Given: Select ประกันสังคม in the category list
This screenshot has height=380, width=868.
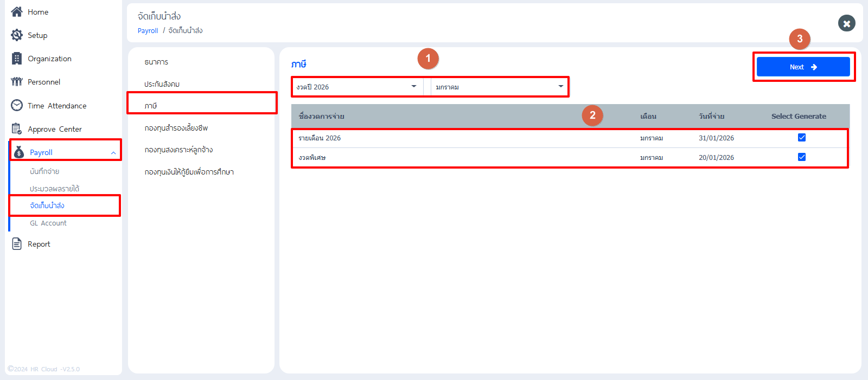Looking at the screenshot, I should pyautogui.click(x=162, y=84).
